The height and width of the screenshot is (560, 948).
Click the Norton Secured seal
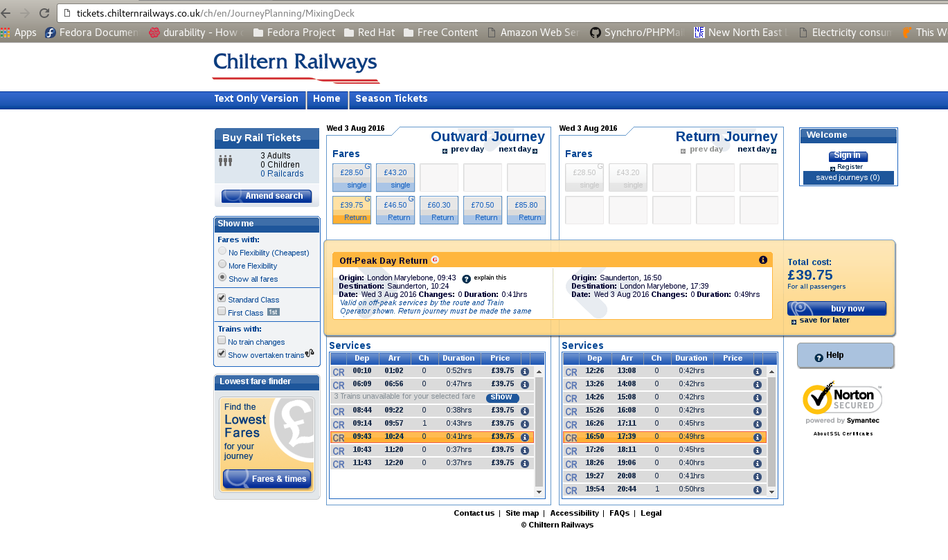coord(842,403)
